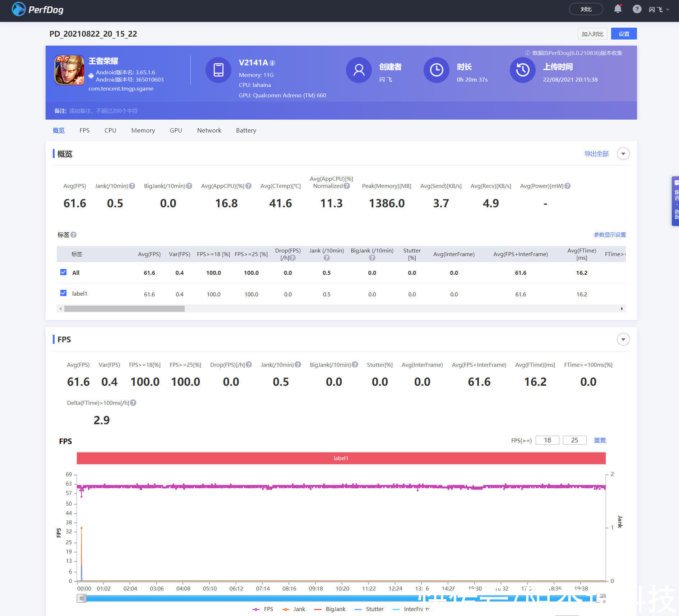Open the 闪飞 user dropdown

[x=659, y=10]
